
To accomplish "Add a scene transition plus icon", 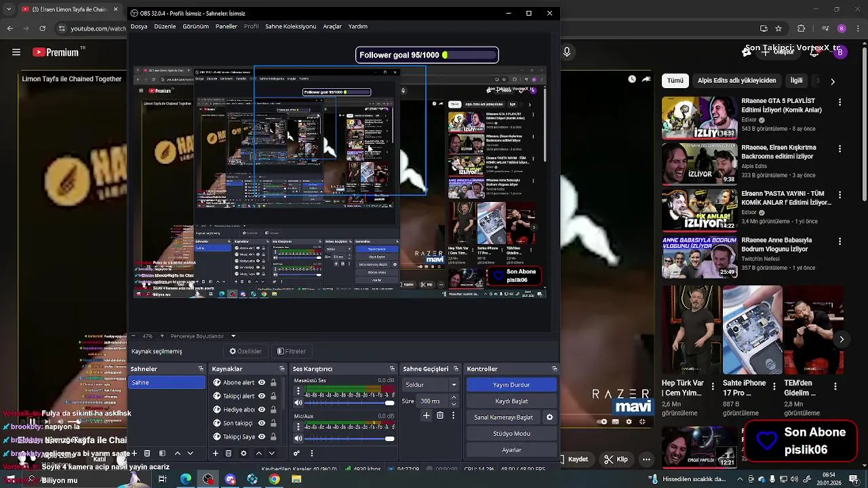I will [426, 415].
